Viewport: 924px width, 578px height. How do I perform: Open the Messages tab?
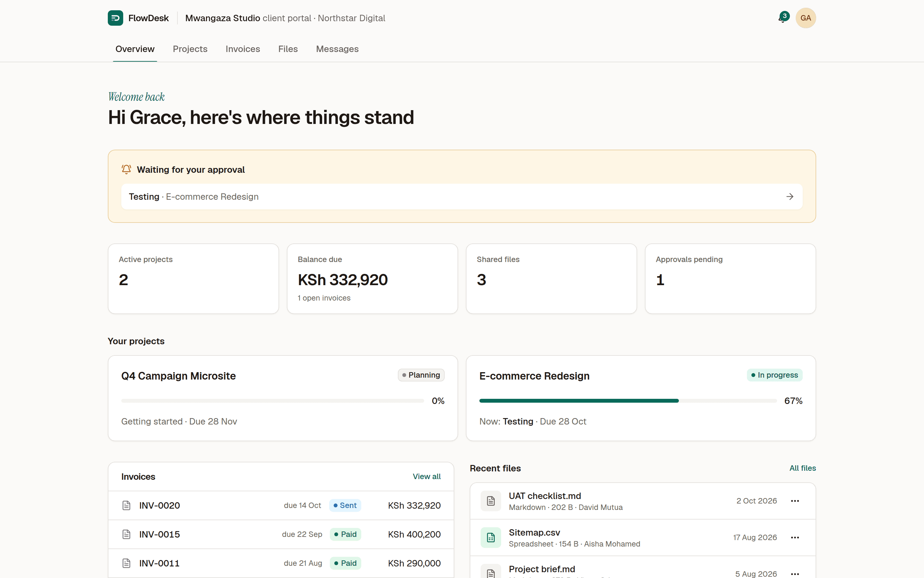[x=337, y=49]
